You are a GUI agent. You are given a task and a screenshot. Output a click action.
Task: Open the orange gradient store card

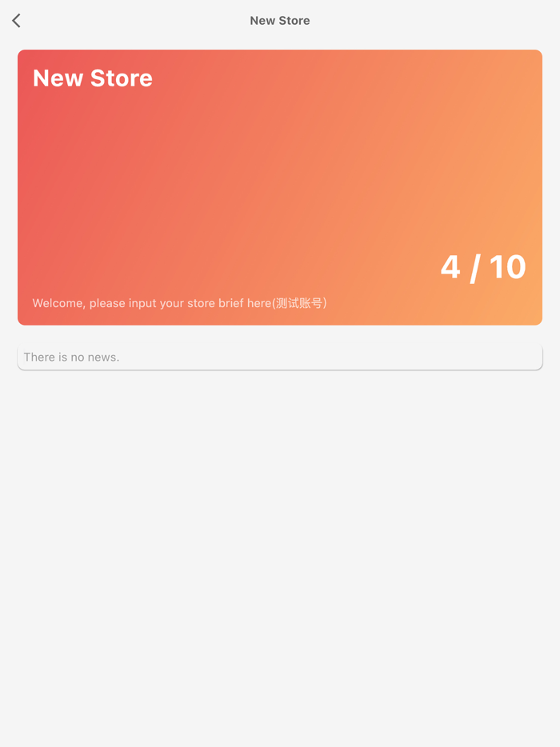[280, 187]
